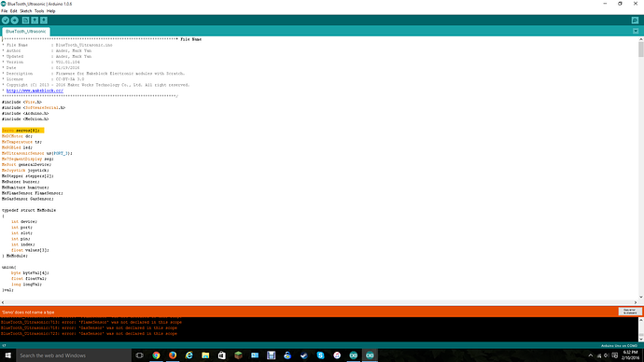Show hidden system tray icons
644x362 pixels.
(591, 355)
